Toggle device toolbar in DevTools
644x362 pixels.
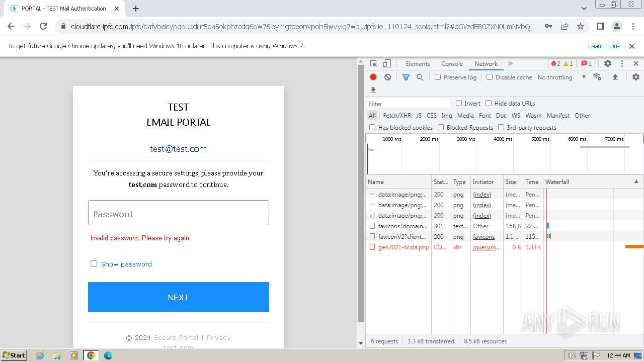[387, 64]
